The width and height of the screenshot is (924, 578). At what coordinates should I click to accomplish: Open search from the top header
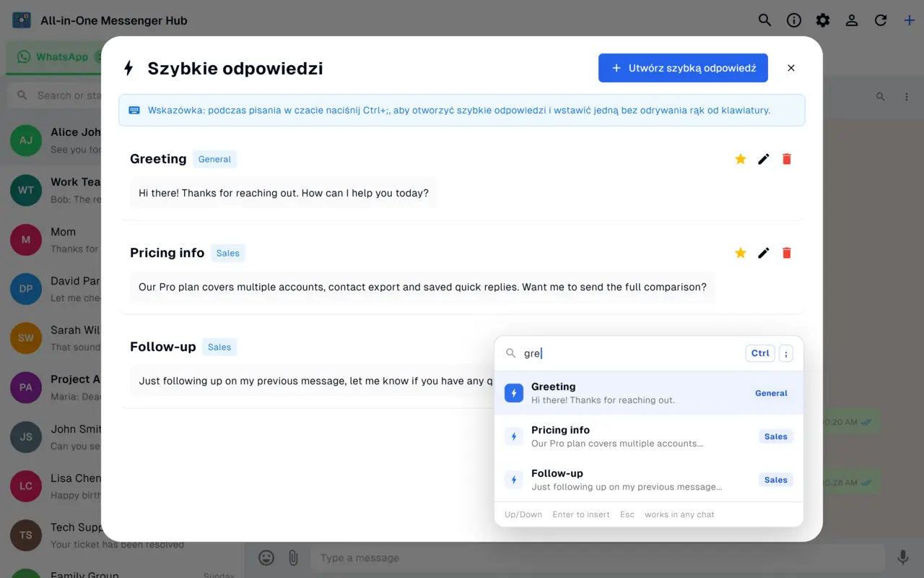click(765, 20)
